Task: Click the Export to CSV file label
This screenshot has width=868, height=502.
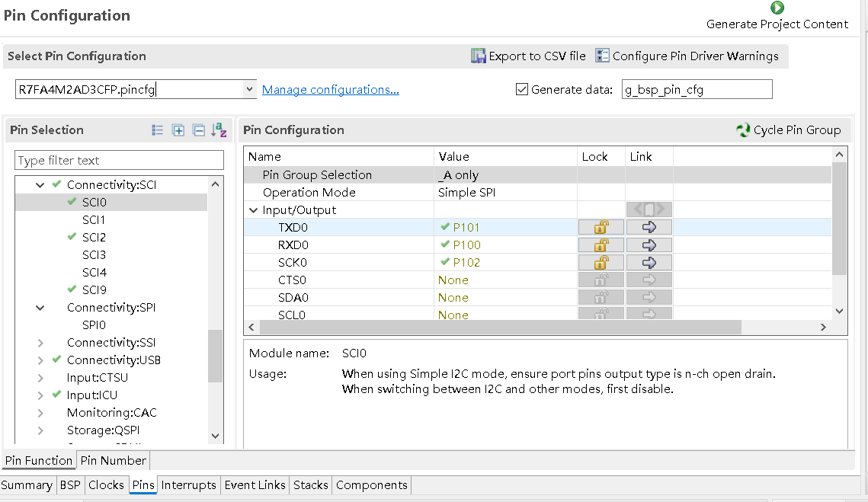Action: [537, 56]
